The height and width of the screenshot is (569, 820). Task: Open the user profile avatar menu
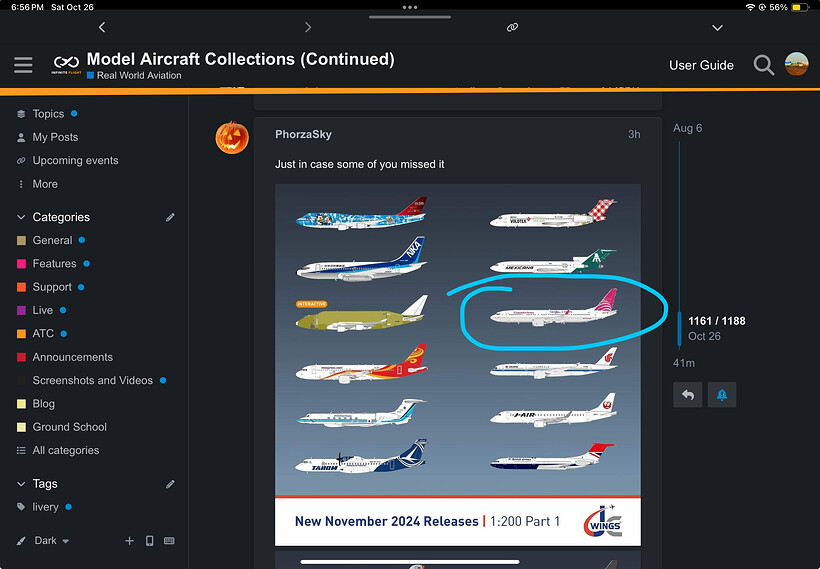pos(796,64)
